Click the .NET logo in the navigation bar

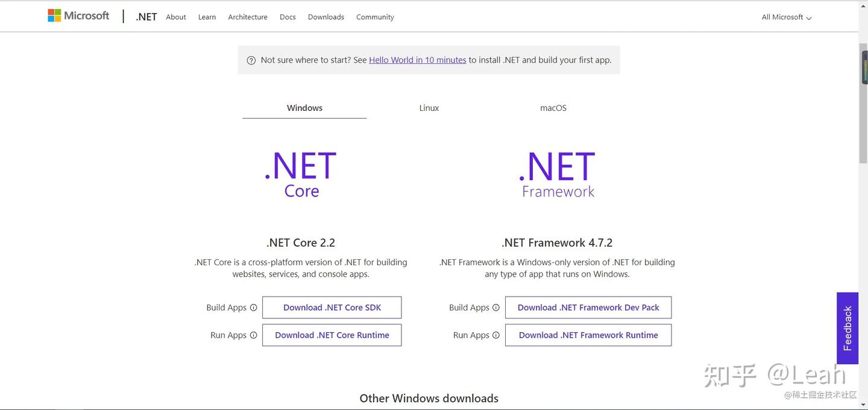tap(145, 16)
